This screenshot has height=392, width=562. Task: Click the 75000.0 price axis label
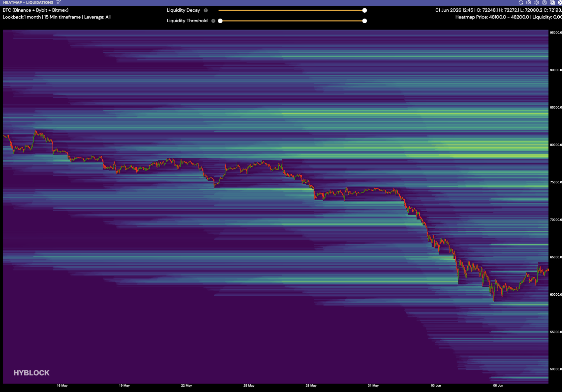tap(556, 182)
